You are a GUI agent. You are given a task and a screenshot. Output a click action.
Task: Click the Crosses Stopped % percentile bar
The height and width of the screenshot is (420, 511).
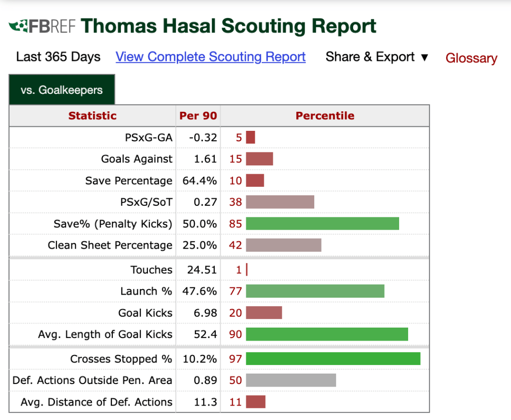pos(333,359)
